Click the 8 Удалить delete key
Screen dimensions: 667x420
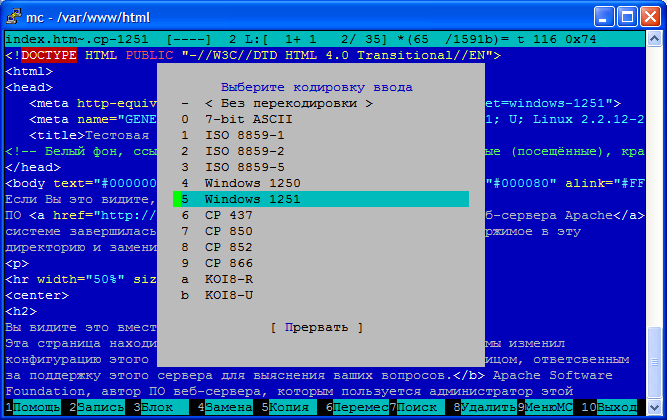(x=487, y=407)
